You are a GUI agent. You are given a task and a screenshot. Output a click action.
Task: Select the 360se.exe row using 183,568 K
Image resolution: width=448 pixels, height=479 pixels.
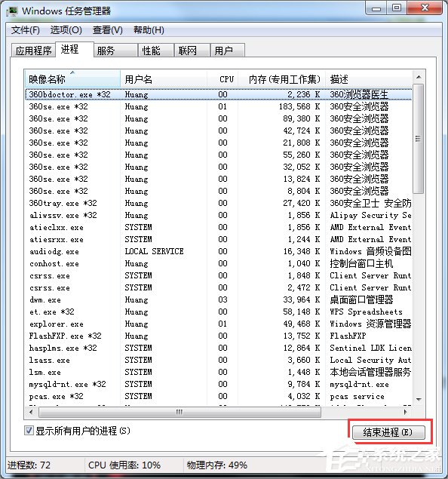tap(219, 106)
